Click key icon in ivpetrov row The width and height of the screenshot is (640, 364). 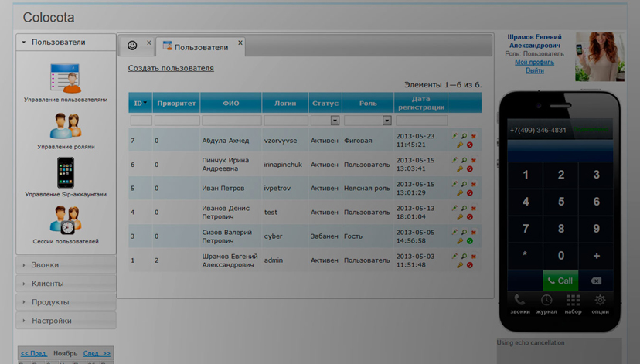460,193
